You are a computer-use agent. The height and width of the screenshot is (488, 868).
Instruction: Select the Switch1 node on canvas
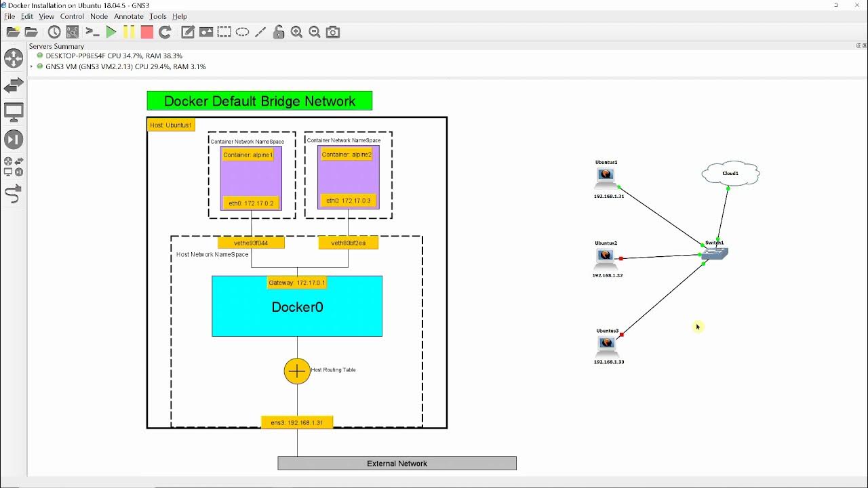(x=715, y=253)
